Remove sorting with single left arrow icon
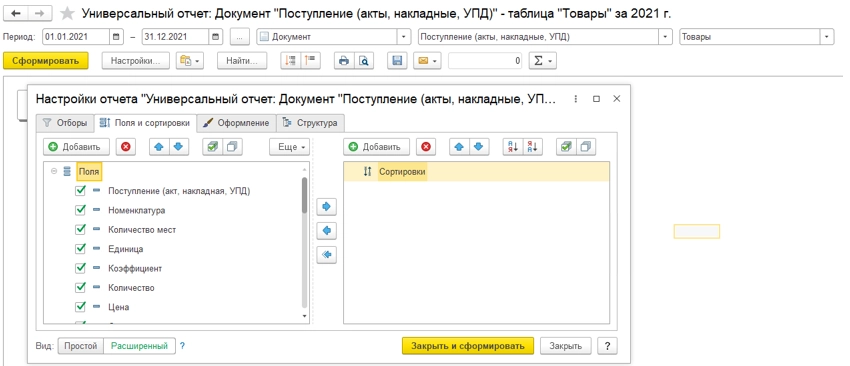850x366 pixels. click(326, 231)
